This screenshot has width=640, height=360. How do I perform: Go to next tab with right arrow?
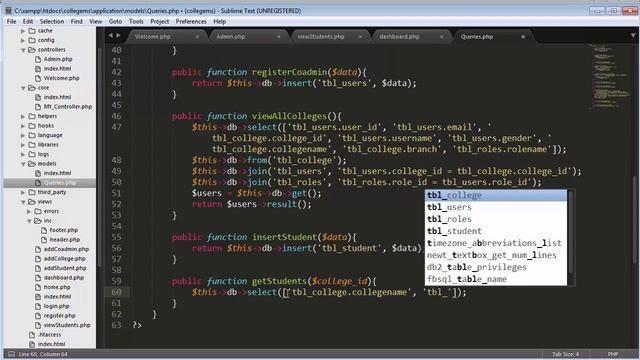[118, 36]
